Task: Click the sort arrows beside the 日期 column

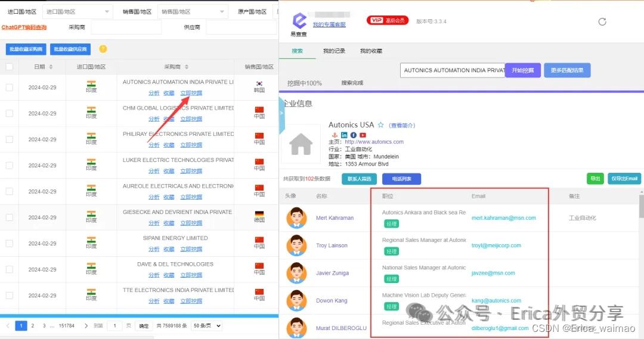Action: (x=51, y=67)
